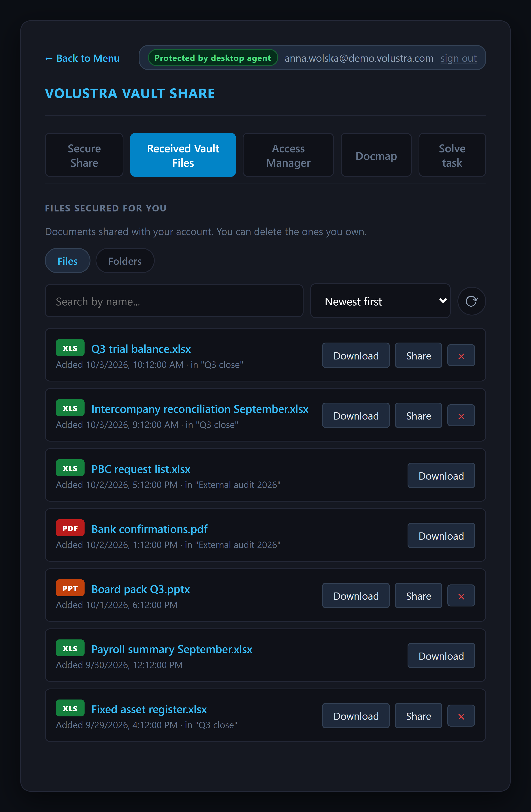This screenshot has width=531, height=812.
Task: Download Q3 trial balance.xlsx
Action: point(356,355)
